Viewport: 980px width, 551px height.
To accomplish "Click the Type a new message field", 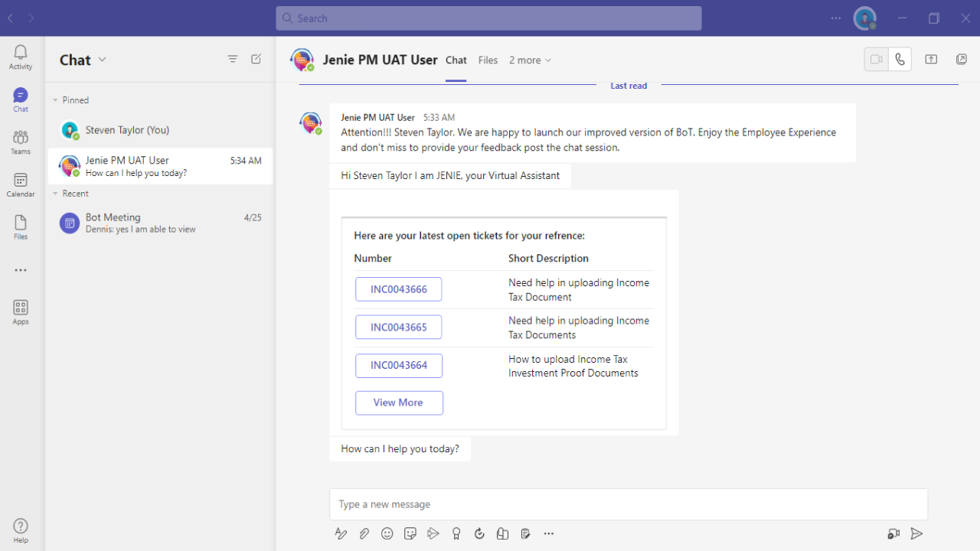I will (629, 504).
